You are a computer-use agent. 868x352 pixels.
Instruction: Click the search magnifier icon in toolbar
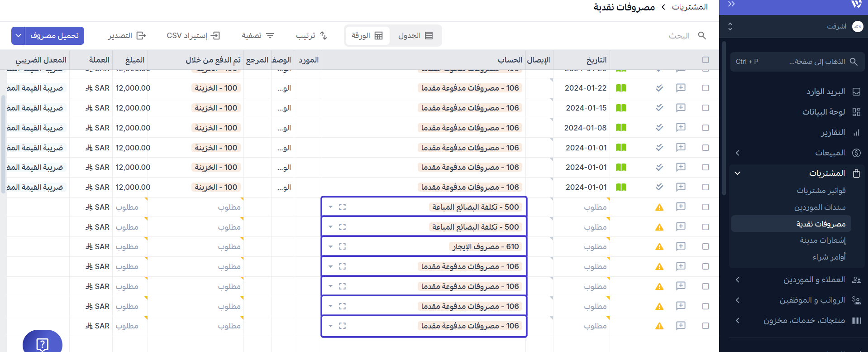(x=702, y=35)
